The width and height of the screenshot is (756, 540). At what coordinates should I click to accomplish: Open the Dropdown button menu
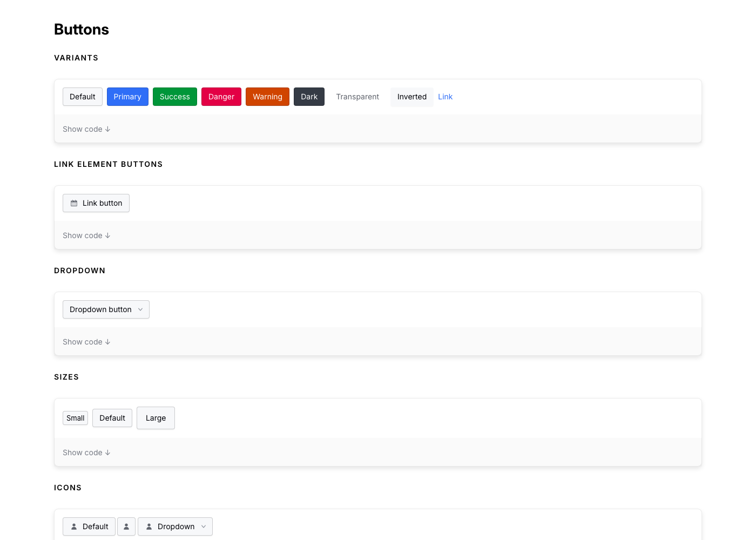[106, 309]
